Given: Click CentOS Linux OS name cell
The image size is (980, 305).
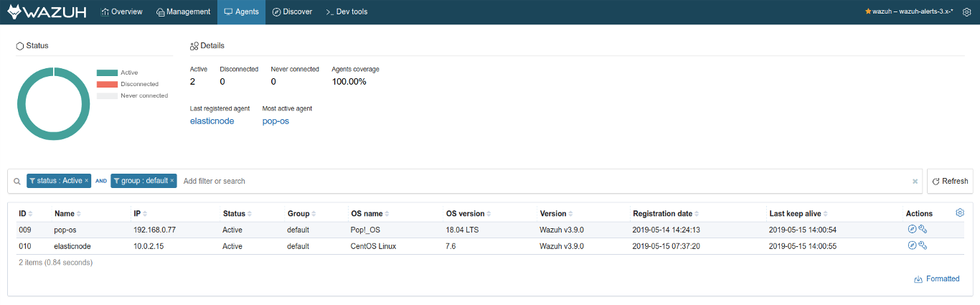Looking at the screenshot, I should [x=373, y=246].
